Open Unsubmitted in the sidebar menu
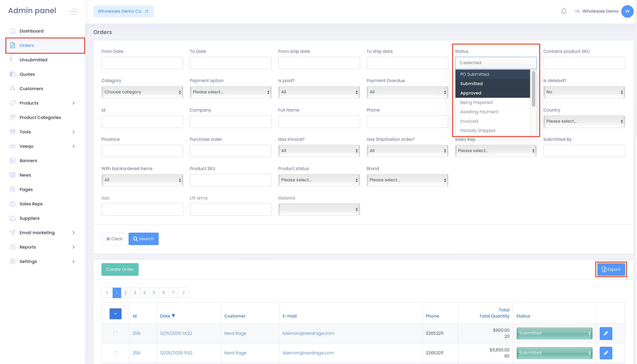This screenshot has height=364, width=637. pos(33,60)
